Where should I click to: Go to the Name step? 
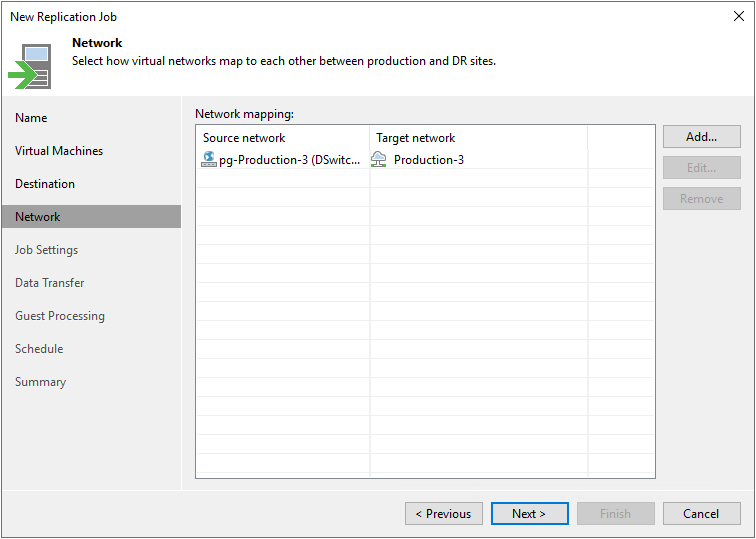[31, 118]
